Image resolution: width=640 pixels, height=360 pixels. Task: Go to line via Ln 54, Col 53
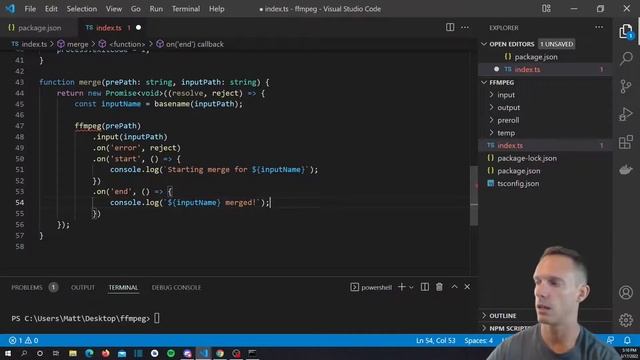click(x=436, y=340)
